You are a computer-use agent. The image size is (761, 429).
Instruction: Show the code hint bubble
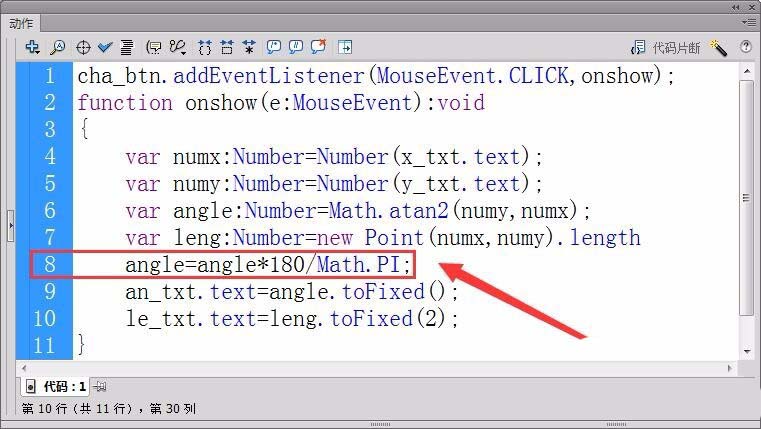click(x=154, y=47)
